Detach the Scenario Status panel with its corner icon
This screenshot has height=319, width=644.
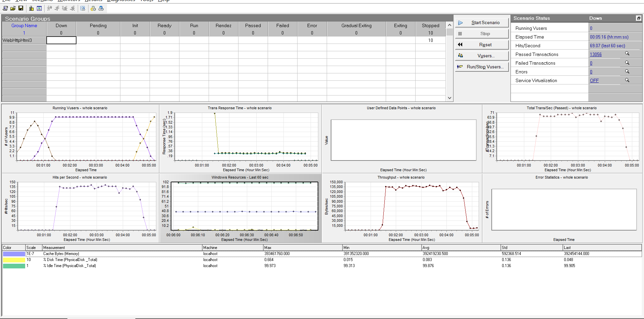point(639,18)
